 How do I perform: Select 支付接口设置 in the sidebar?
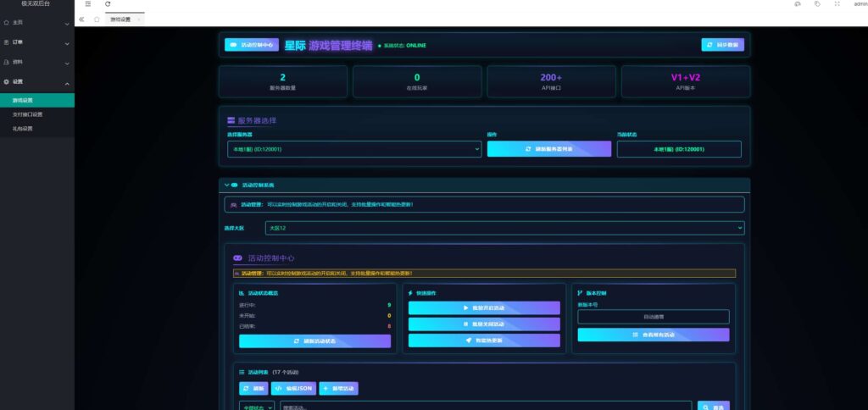pos(27,114)
